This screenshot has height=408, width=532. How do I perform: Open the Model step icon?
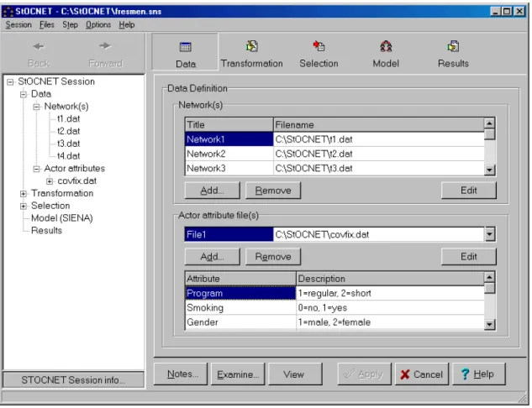[x=386, y=46]
